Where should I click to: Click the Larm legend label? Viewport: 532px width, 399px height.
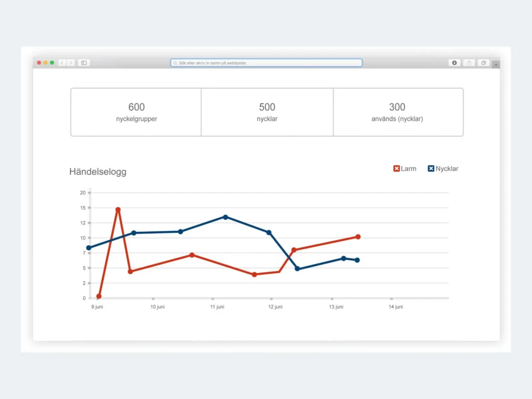(408, 169)
